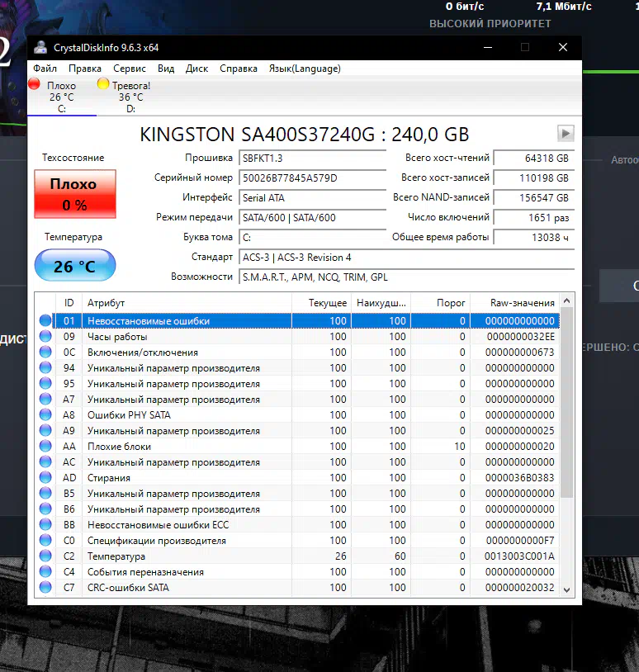639x672 pixels.
Task: Click the status orb of Ошибки PHY SATA row
Action: [45, 414]
